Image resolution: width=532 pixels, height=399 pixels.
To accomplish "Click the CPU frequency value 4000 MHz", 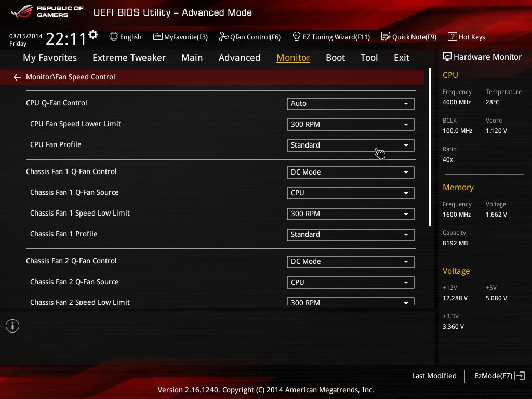I will coord(456,102).
